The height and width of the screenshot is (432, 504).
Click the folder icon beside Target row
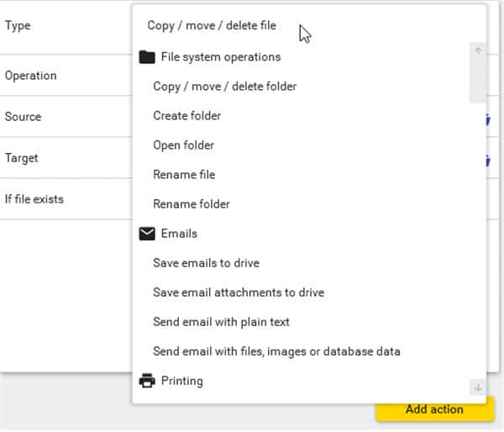(x=487, y=160)
